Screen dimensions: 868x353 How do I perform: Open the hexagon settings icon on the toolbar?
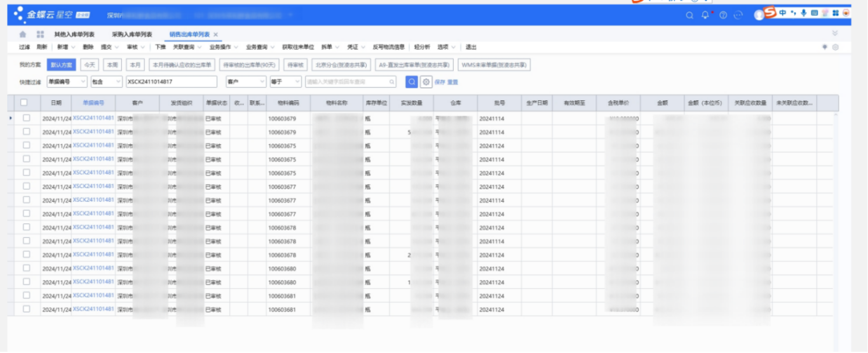[836, 47]
